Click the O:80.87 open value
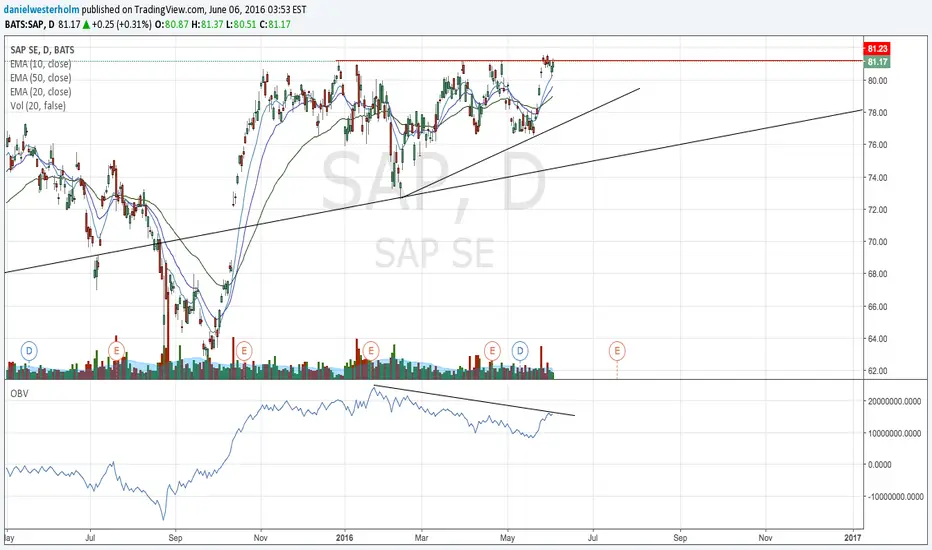This screenshot has width=932, height=550. click(x=172, y=24)
